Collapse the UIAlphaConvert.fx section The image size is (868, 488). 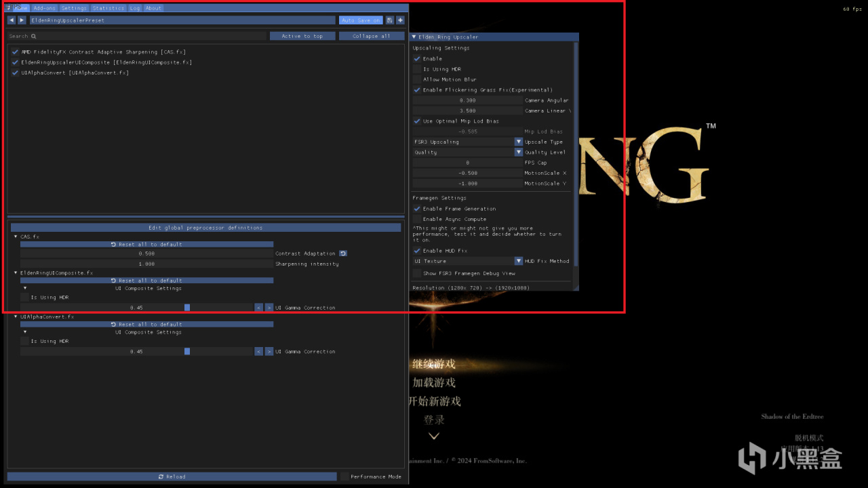[16, 317]
